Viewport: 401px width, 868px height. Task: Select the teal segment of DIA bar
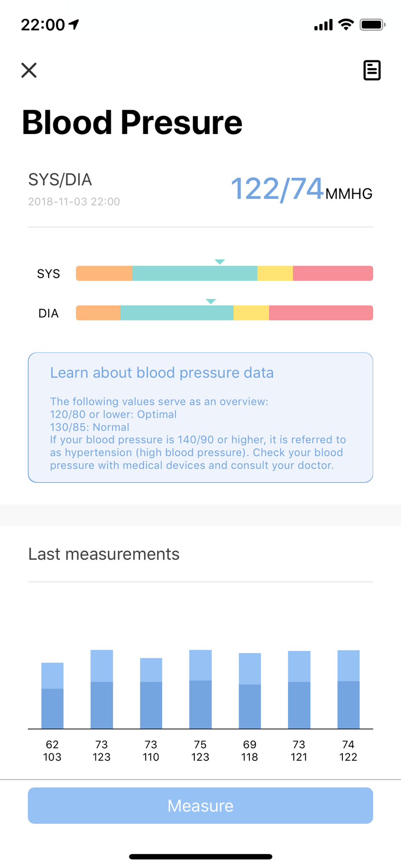coord(177,313)
